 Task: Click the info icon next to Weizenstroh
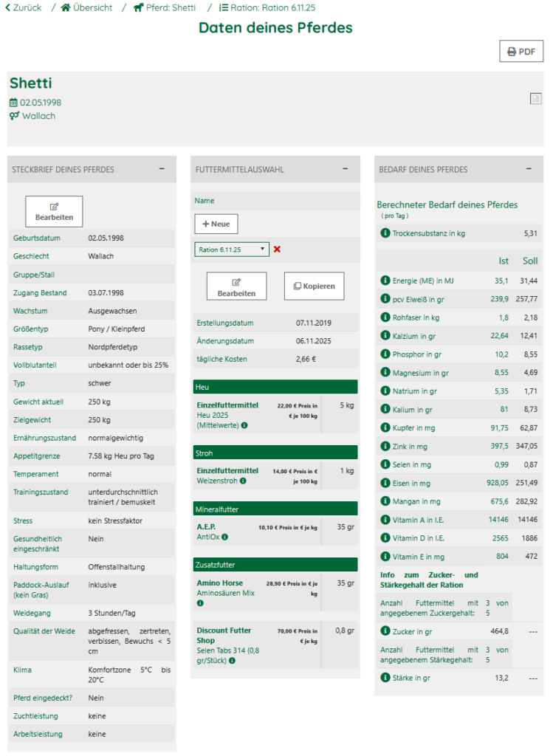coord(243,481)
